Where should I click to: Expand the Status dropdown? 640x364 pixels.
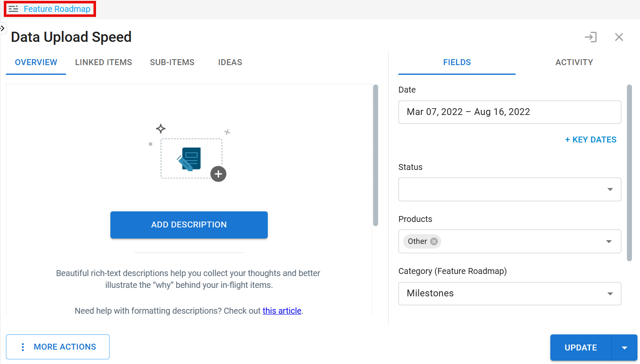tap(610, 189)
